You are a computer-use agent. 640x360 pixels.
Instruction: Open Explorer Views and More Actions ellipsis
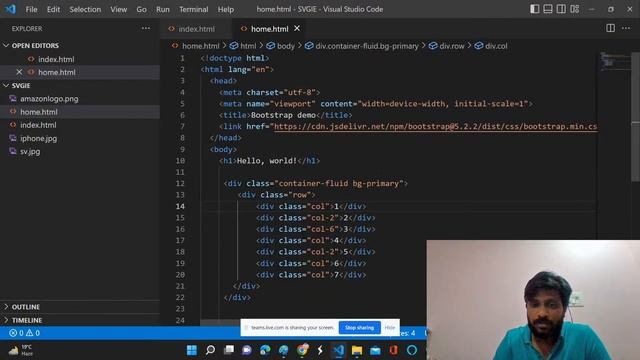(146, 29)
